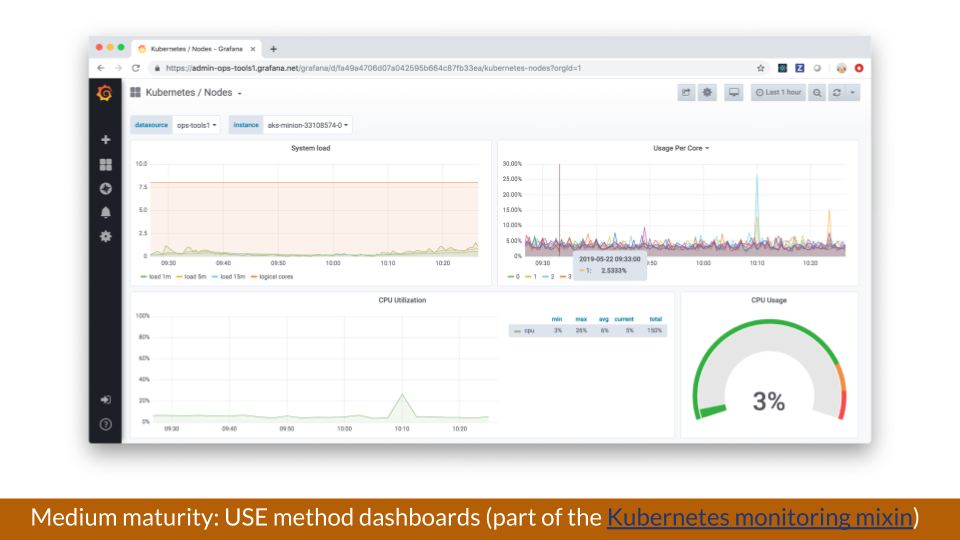
Task: Click the browser address bar URL
Action: click(373, 68)
